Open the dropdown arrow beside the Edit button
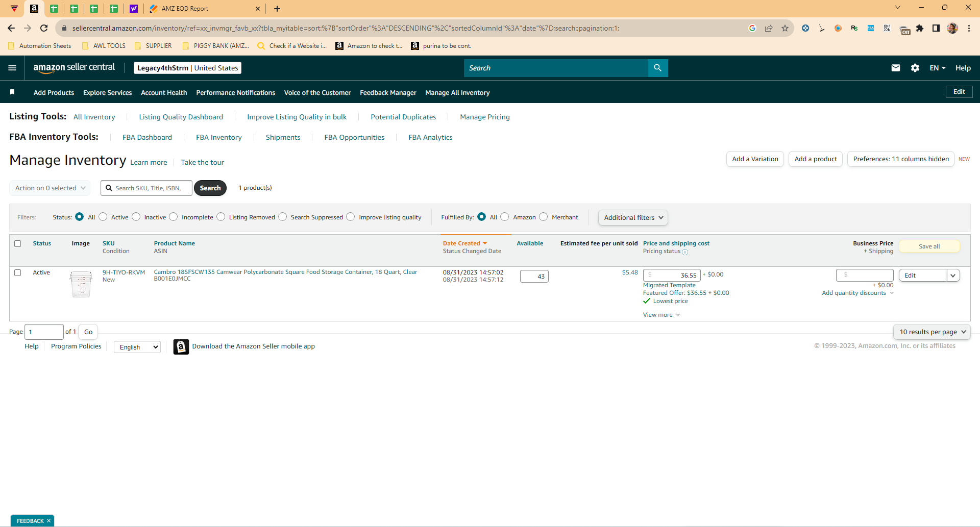 [x=953, y=275]
